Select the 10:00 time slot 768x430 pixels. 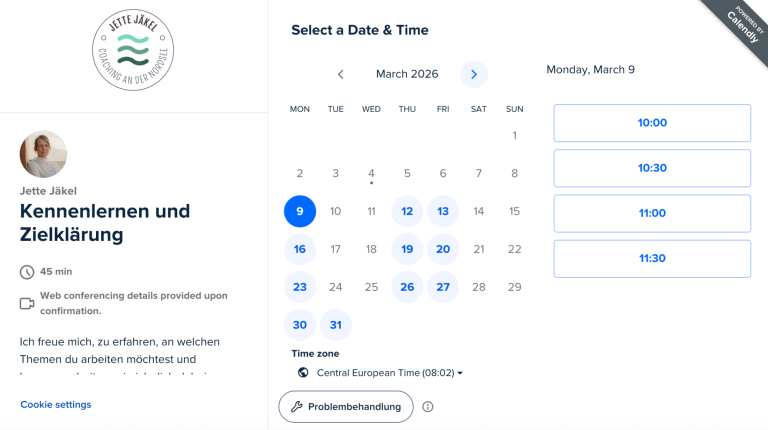pyautogui.click(x=652, y=123)
